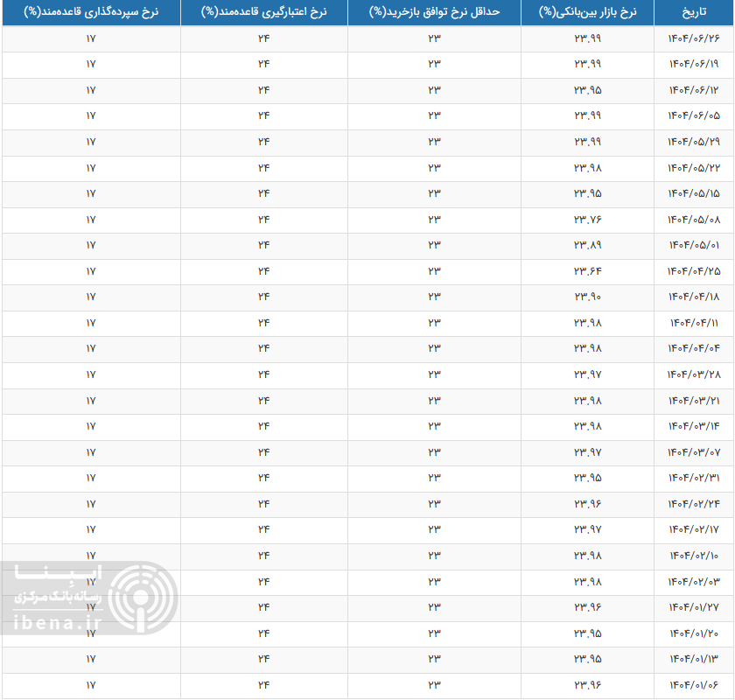Select the interbank rate cell showing 23.64
Screen dimensions: 735x700
tap(588, 271)
